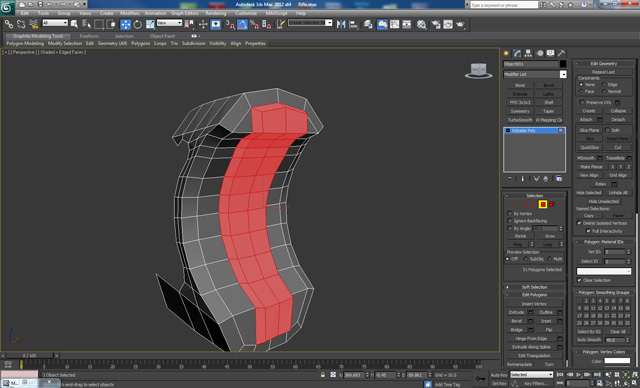Toggle the Preserve UVs checkbox

pos(582,102)
